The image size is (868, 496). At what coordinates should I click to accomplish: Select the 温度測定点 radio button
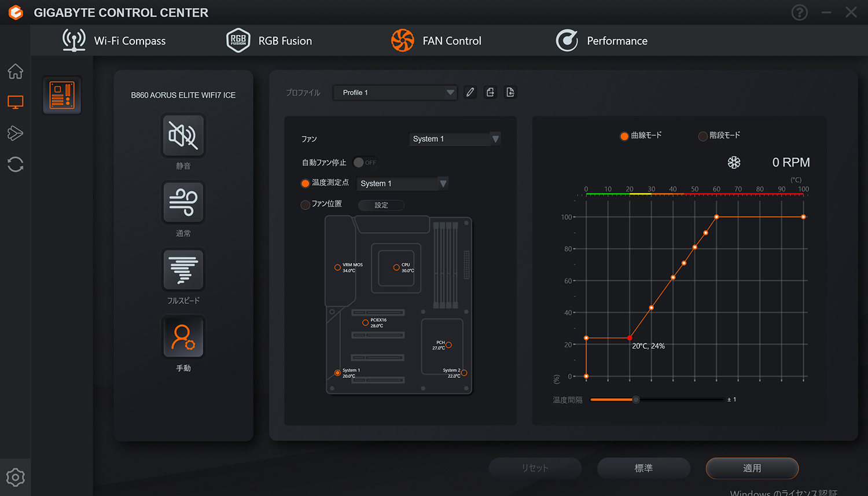click(306, 183)
